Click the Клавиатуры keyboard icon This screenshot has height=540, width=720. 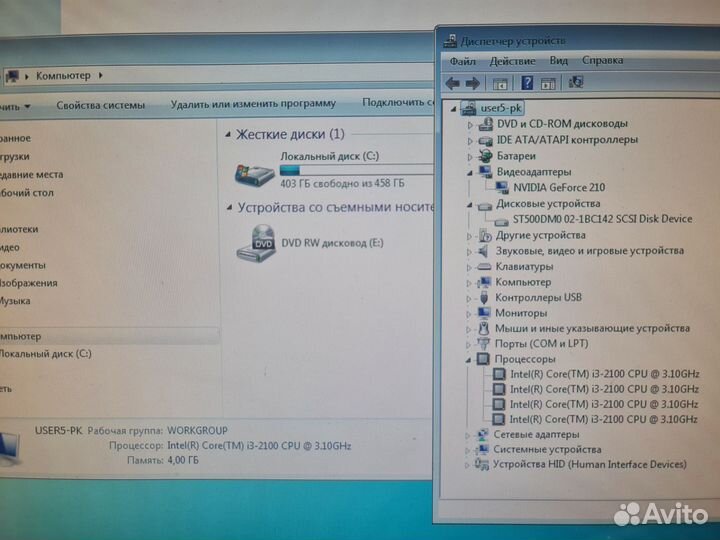point(484,267)
